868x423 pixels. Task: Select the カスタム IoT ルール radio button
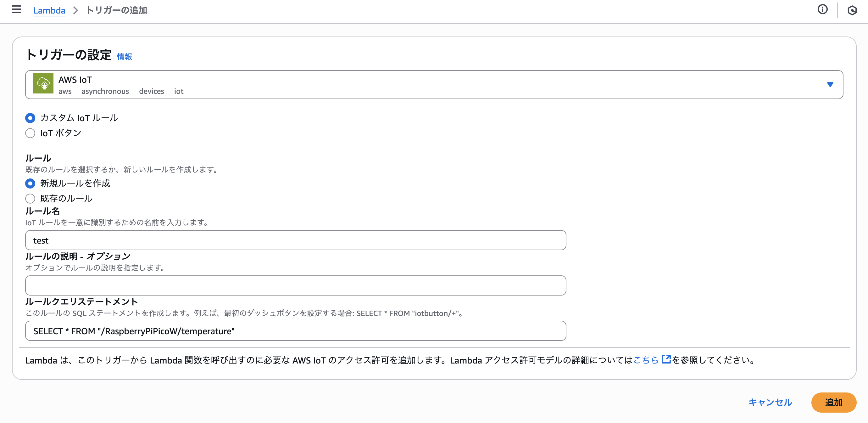click(x=30, y=118)
